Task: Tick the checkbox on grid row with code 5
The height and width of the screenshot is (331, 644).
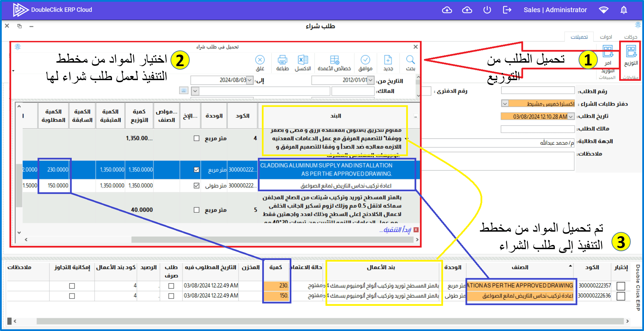Action: click(x=197, y=210)
